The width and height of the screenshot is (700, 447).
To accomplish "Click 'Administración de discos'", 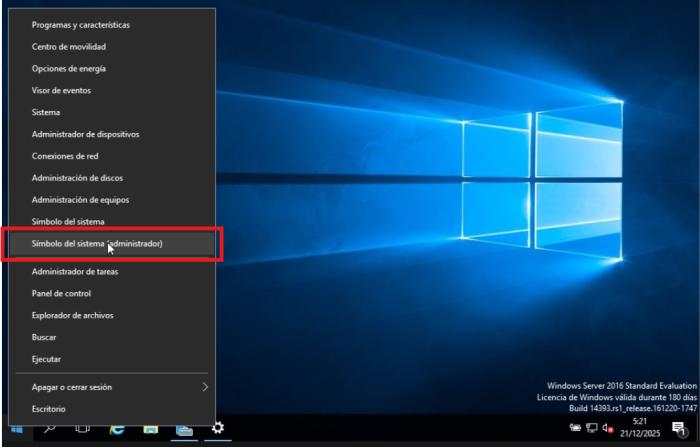I will point(77,177).
